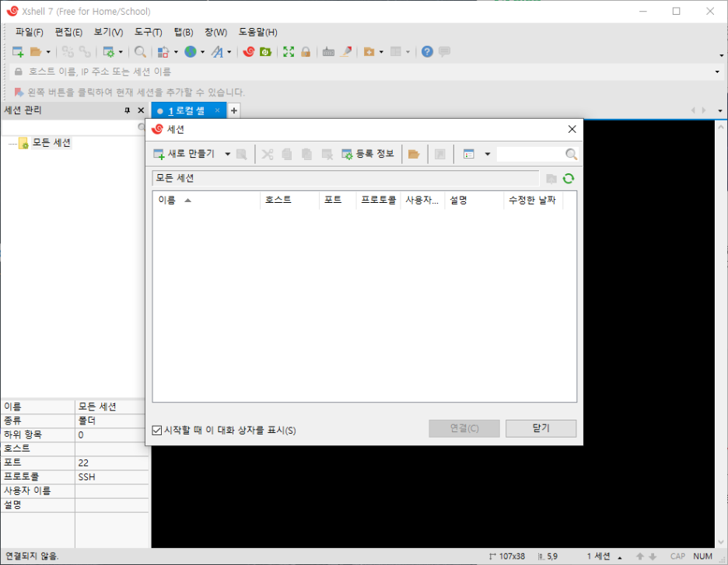Image resolution: width=728 pixels, height=565 pixels.
Task: Click the search magnifier in Sessions dialog
Action: pos(571,154)
